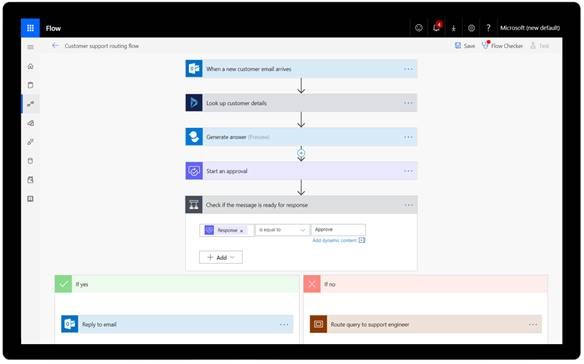
Task: Open options menu for Route query action
Action: [533, 325]
